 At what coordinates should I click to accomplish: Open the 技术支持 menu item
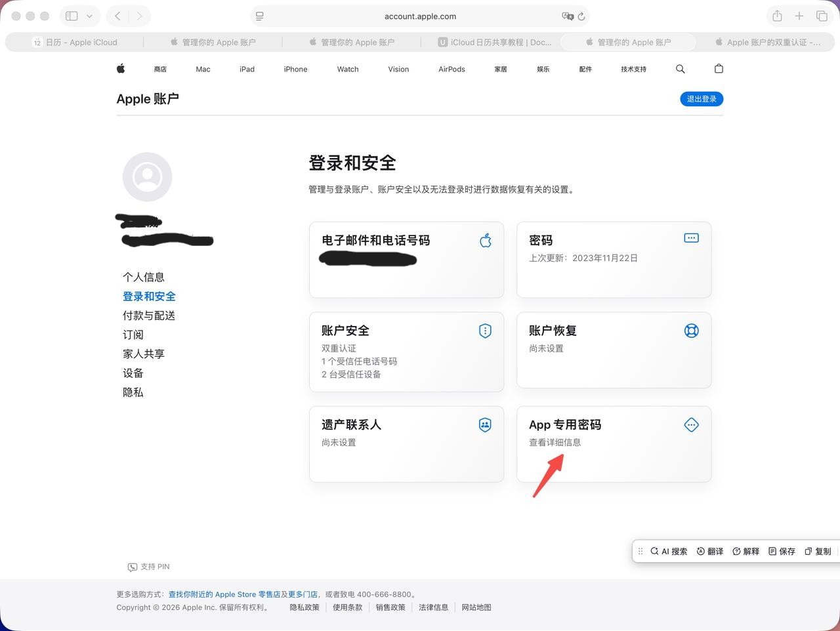tap(634, 69)
